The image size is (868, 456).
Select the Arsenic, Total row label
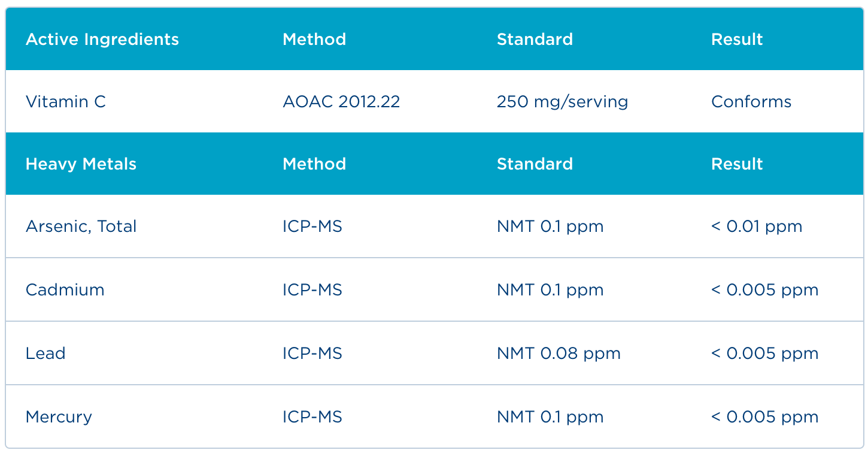pos(81,227)
